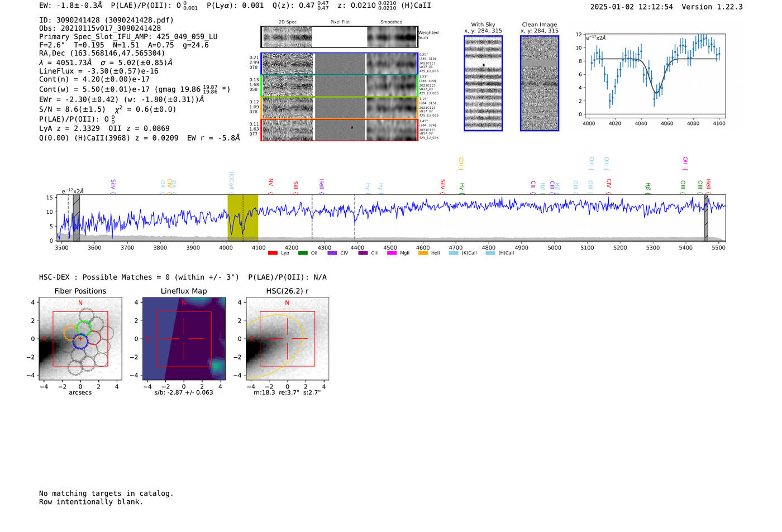This screenshot has width=782, height=532.
Task: Click the red dot in Pixel Flat panel
Action: point(351,127)
